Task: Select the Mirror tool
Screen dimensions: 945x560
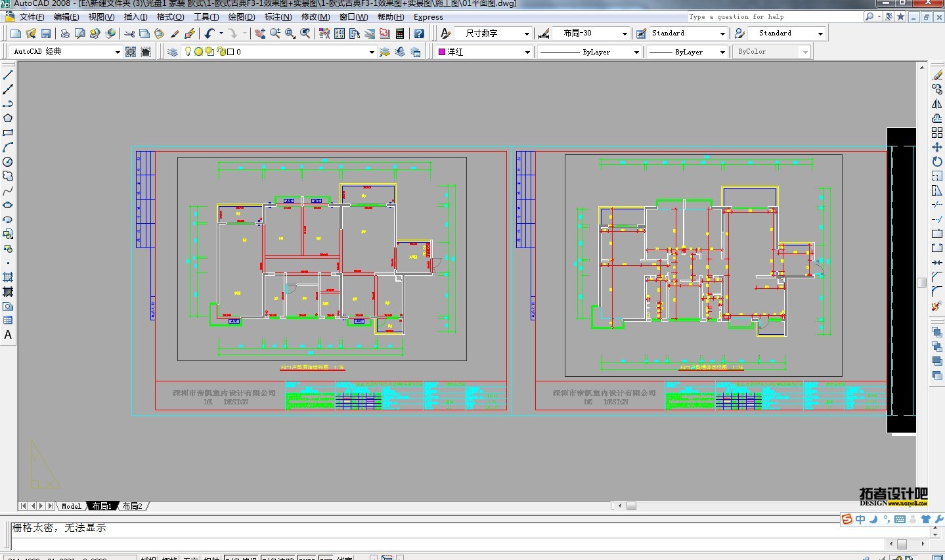Action: [937, 104]
